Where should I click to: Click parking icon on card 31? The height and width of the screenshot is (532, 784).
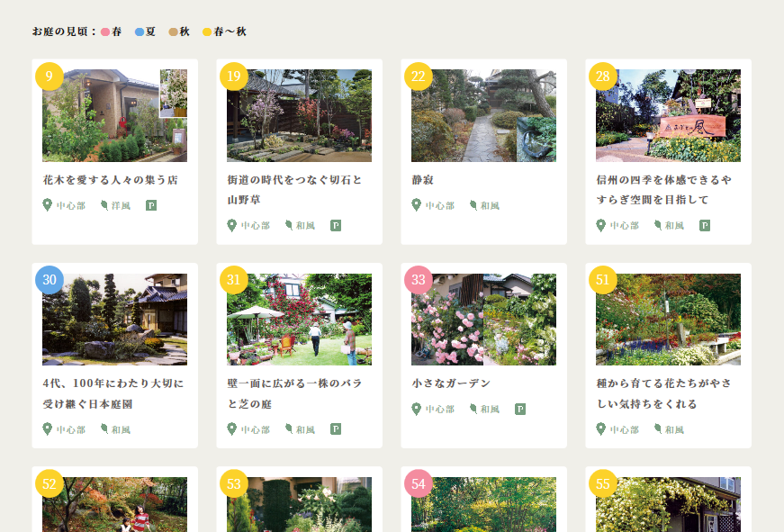click(336, 429)
